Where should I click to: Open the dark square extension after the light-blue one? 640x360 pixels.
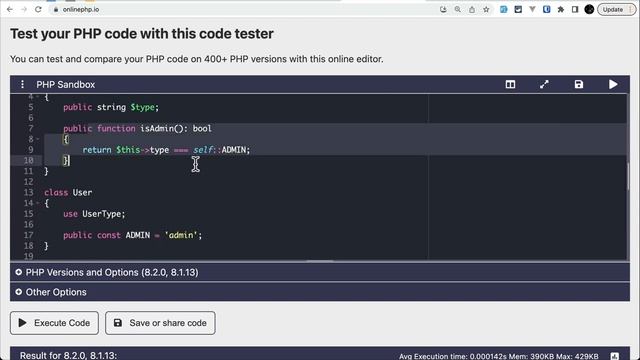pos(518,9)
